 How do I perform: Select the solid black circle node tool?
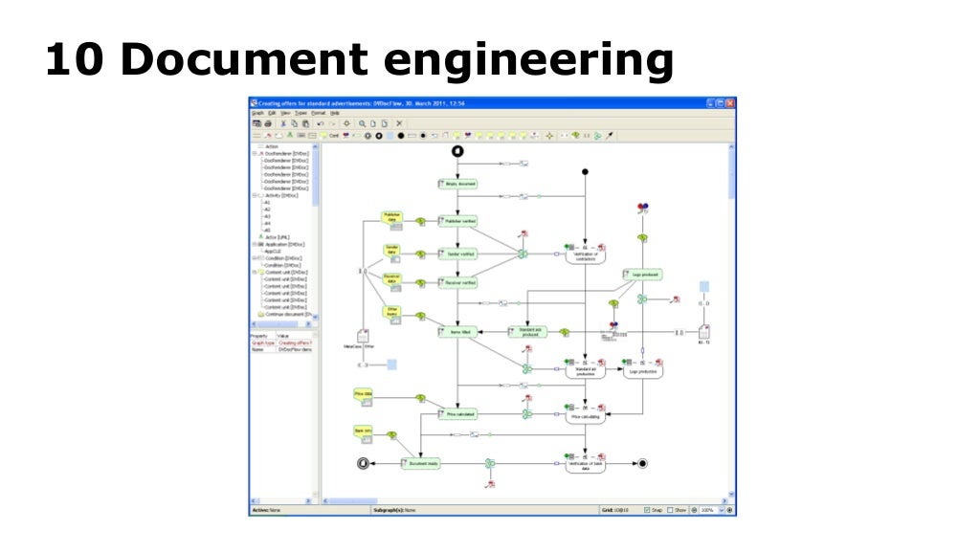[401, 136]
